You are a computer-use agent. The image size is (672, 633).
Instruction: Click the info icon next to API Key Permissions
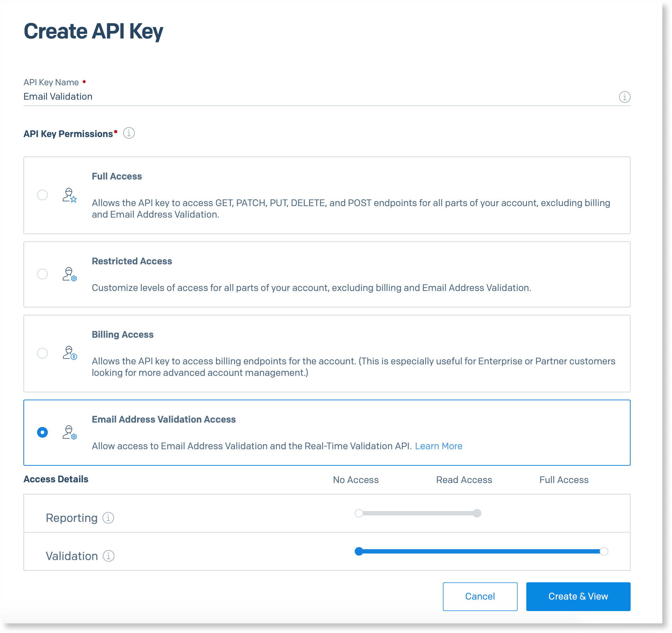128,133
